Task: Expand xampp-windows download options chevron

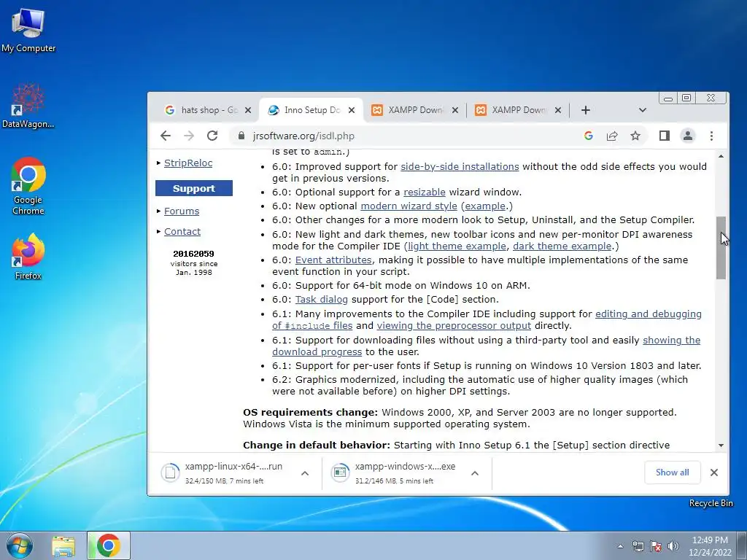Action: click(474, 473)
